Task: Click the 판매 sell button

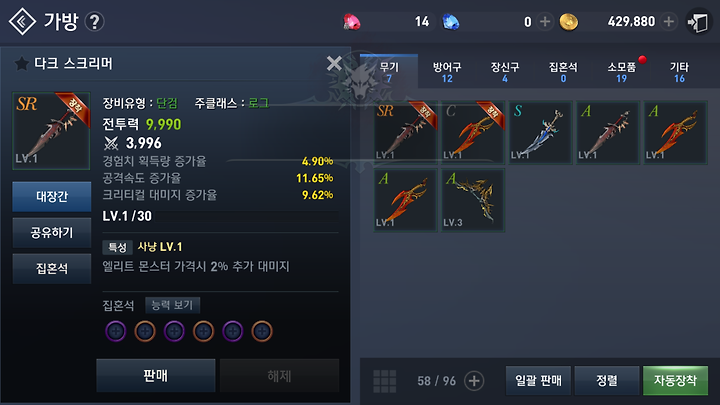Action: (x=156, y=376)
